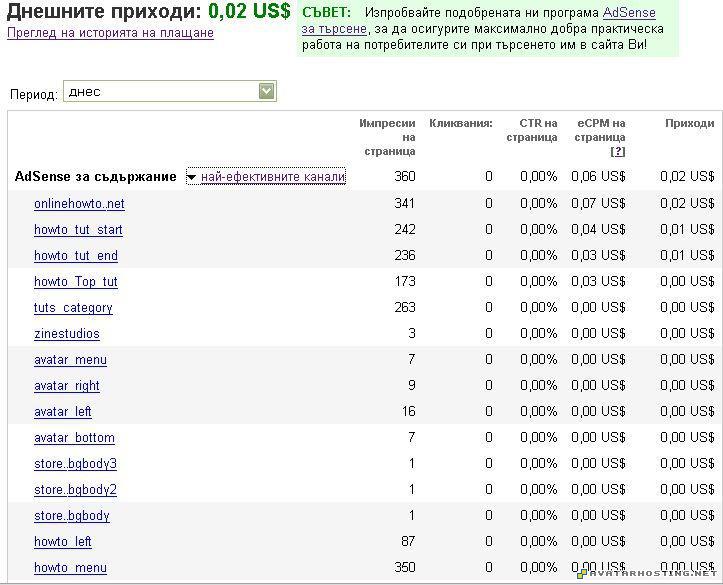Click the 263 impressions value for tuts_category
Viewport: 723px width, 585px height.
point(405,307)
